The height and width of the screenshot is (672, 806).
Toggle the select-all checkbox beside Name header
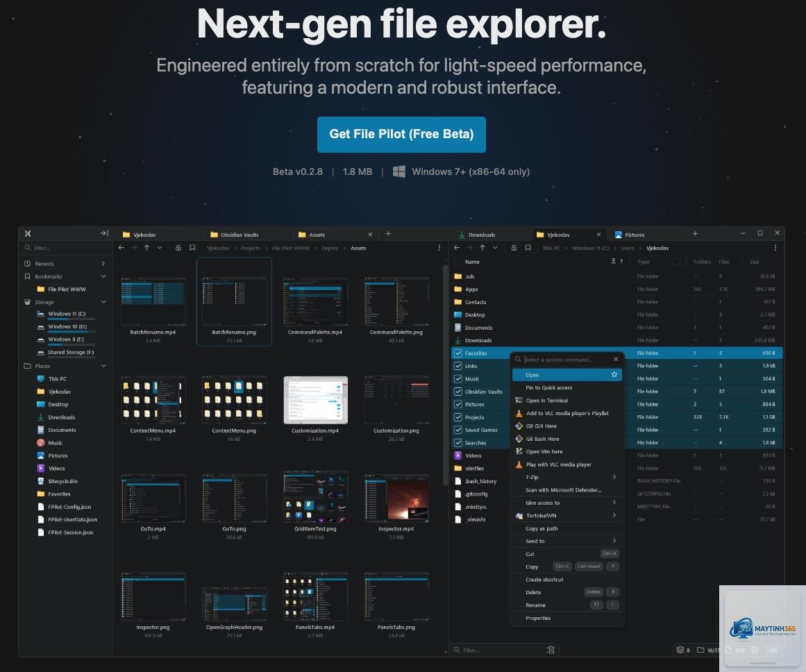458,262
